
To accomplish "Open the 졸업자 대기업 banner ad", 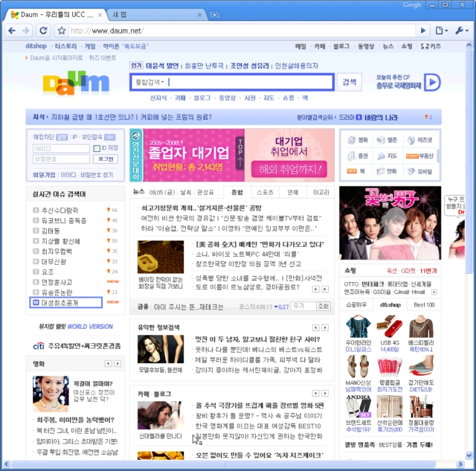I will click(232, 156).
